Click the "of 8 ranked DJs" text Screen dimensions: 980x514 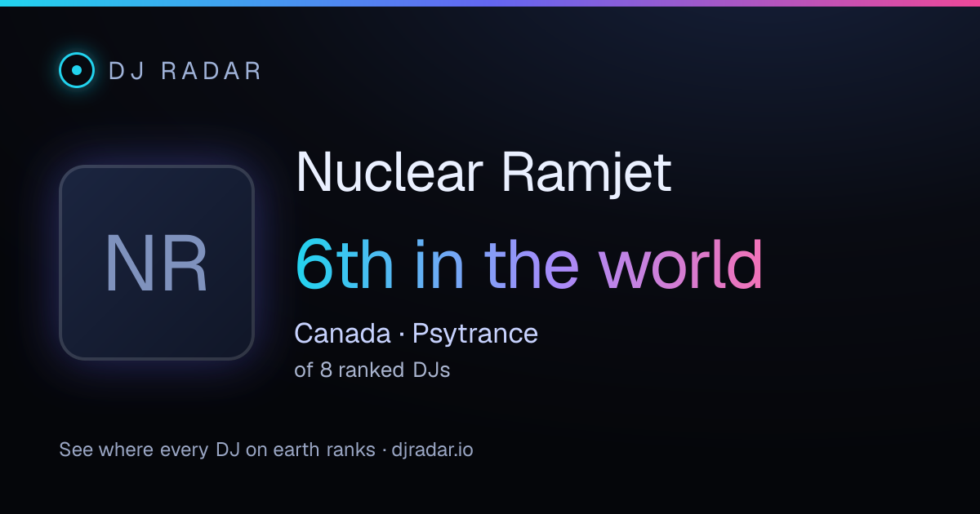(x=372, y=370)
